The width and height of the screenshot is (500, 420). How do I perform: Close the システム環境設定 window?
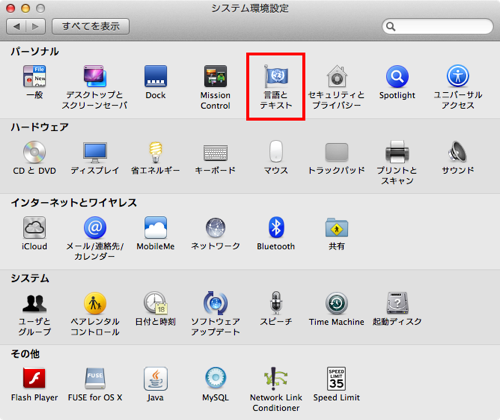(x=11, y=8)
